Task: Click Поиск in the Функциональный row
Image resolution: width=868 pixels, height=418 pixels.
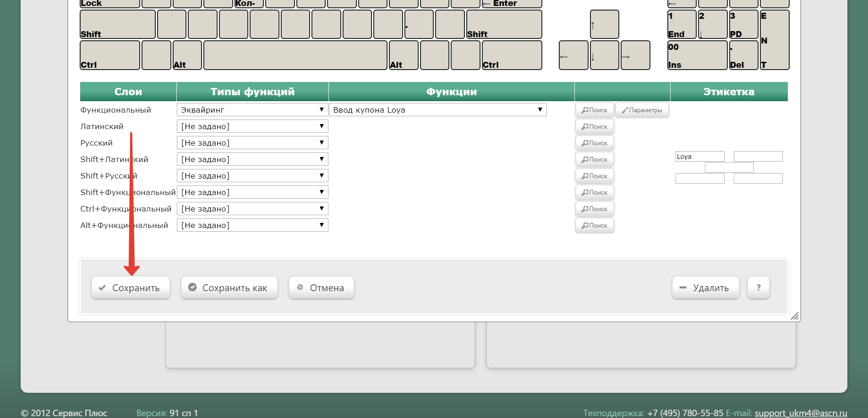Action: pos(594,110)
